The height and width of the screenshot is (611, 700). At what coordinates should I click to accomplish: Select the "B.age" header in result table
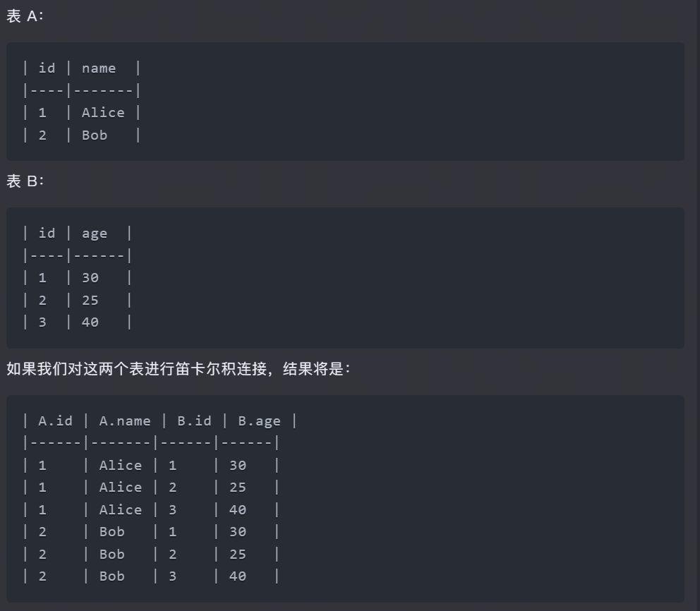tap(259, 421)
